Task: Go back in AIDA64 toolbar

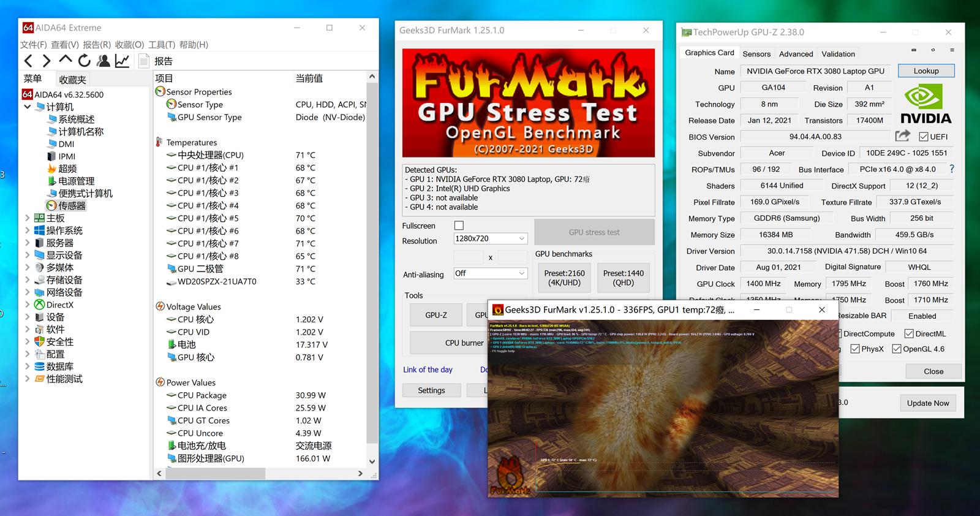Action: point(28,61)
